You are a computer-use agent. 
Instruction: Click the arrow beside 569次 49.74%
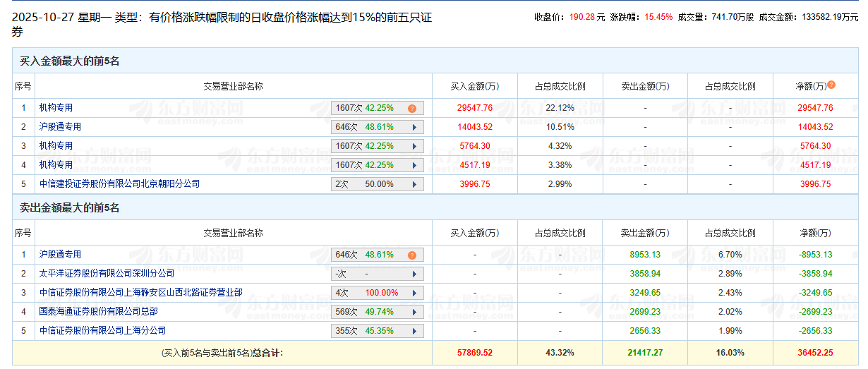[414, 312]
